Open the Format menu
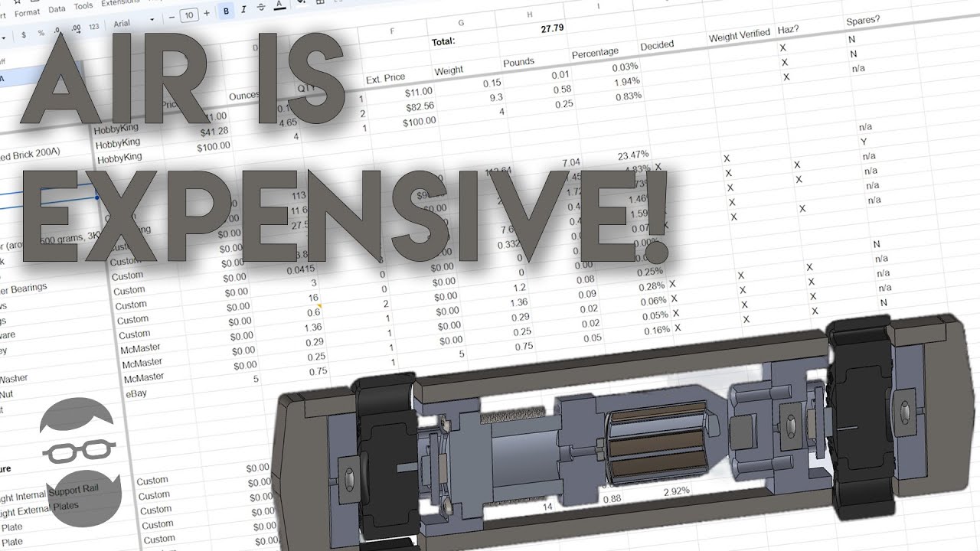 tap(28, 12)
